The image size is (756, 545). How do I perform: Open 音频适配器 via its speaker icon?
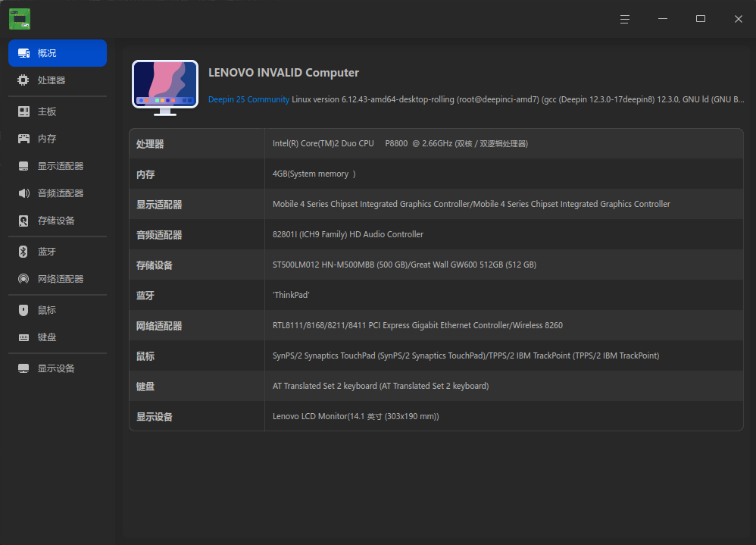pyautogui.click(x=23, y=193)
